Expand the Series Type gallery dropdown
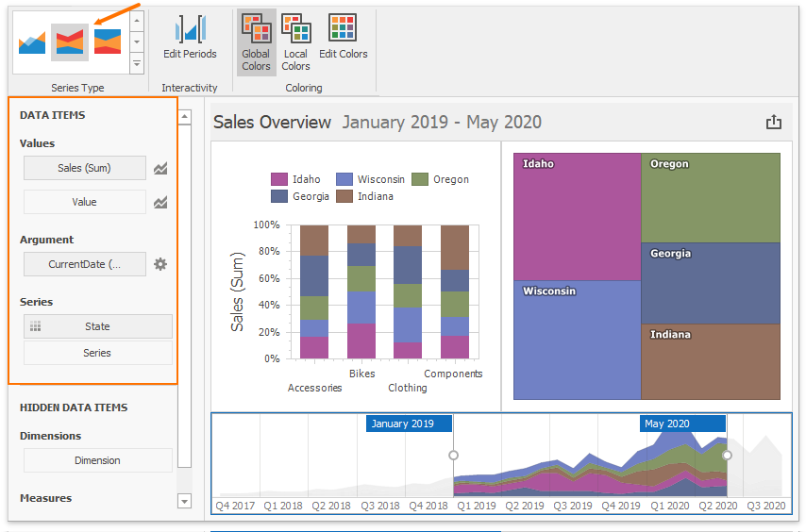806x532 pixels. tap(137, 64)
